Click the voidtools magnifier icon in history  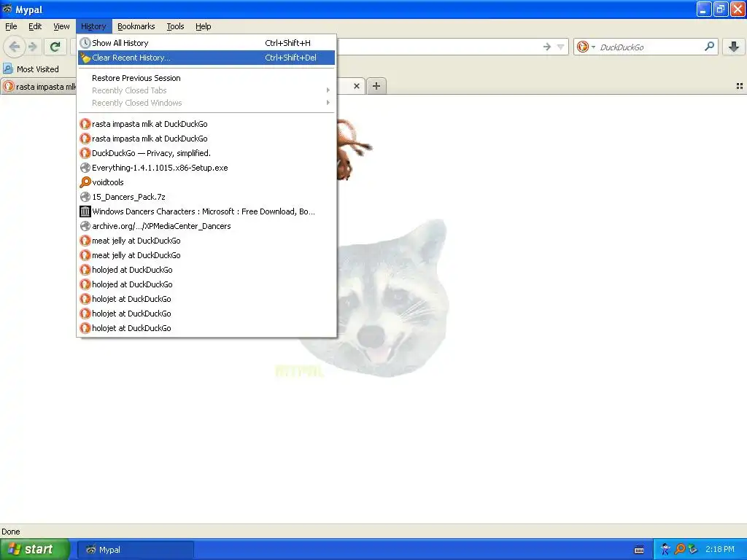pyautogui.click(x=85, y=182)
